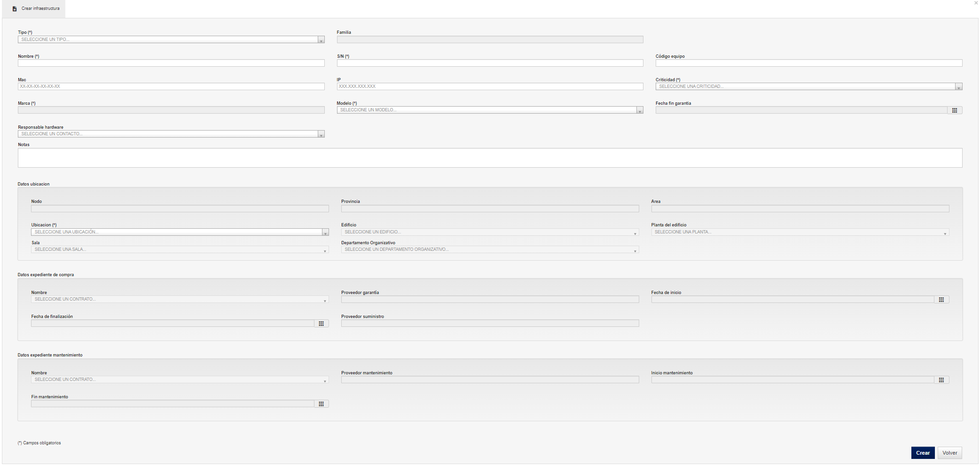This screenshot has height=465, width=980.
Task: Click into the IP address field
Action: (x=490, y=86)
